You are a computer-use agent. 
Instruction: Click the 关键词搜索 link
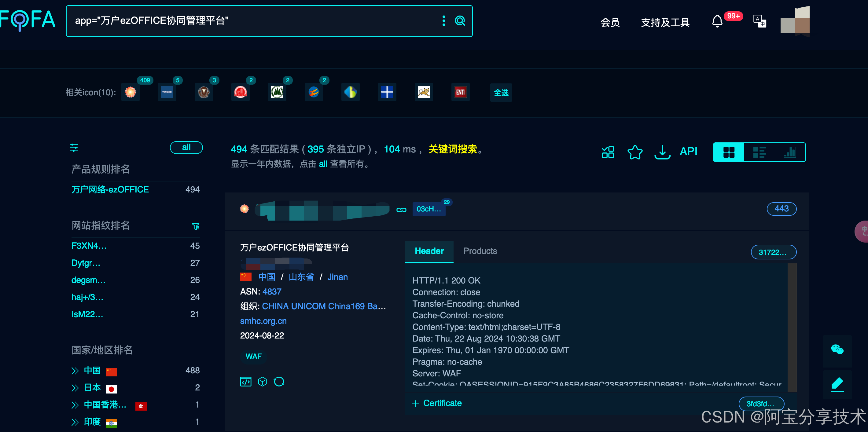pyautogui.click(x=453, y=149)
